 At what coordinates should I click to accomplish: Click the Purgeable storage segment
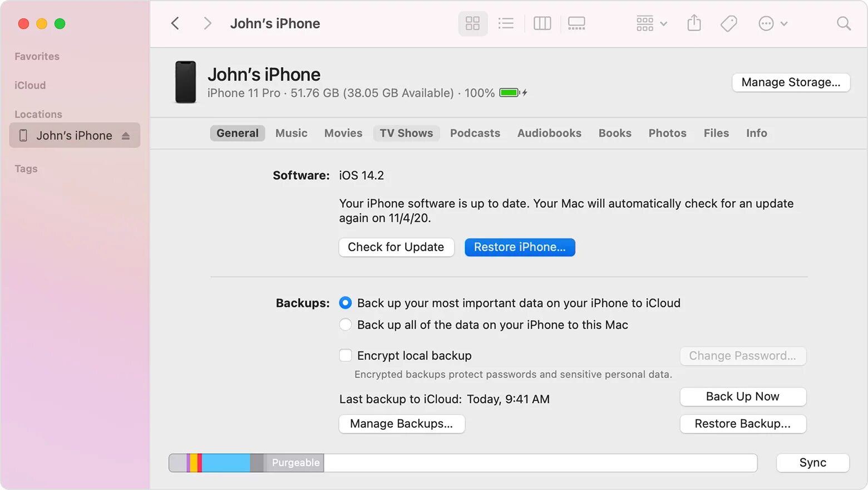click(294, 463)
